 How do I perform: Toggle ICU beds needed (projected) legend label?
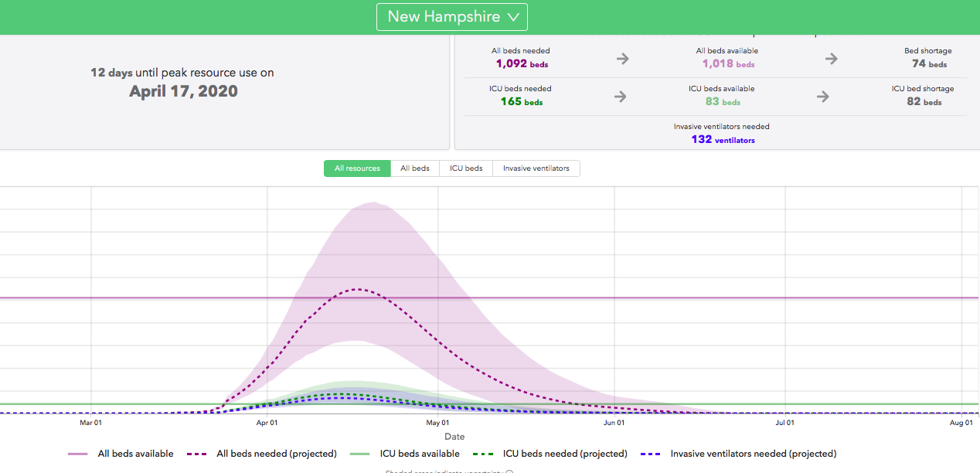[x=565, y=454]
